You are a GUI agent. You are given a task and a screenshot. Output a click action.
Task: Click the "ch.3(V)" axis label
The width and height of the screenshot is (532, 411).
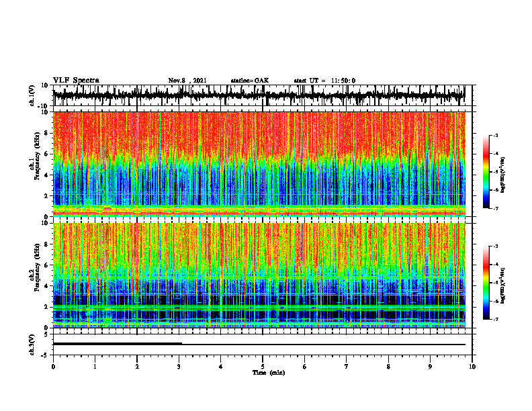(32, 345)
